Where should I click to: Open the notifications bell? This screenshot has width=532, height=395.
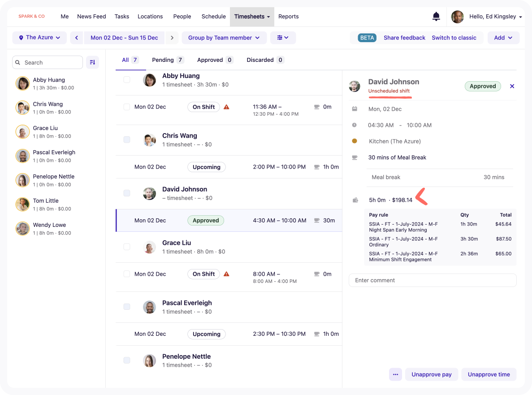[436, 16]
